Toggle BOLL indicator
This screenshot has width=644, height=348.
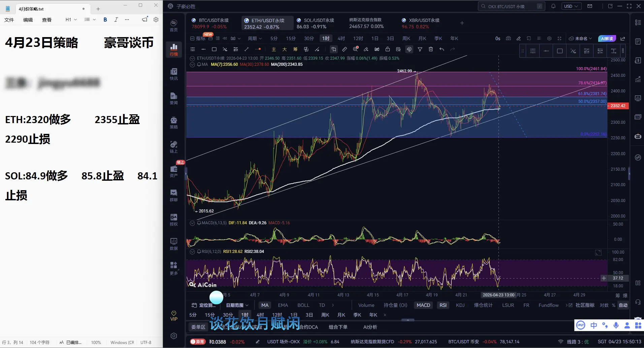[x=303, y=305]
